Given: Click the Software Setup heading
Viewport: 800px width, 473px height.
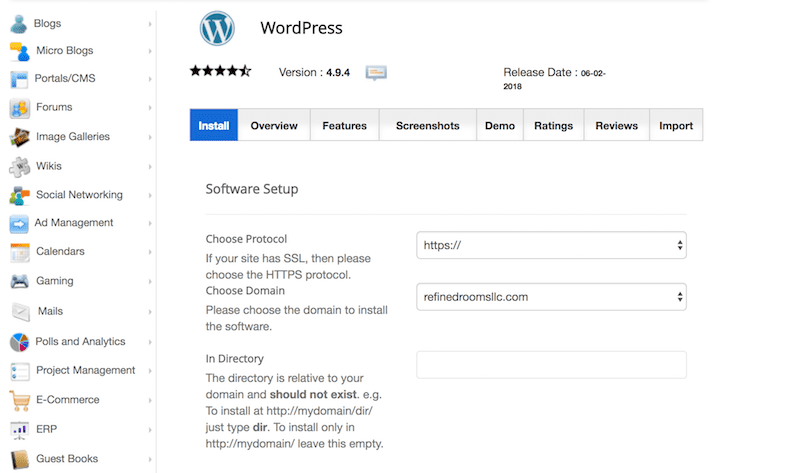Looking at the screenshot, I should [x=252, y=189].
